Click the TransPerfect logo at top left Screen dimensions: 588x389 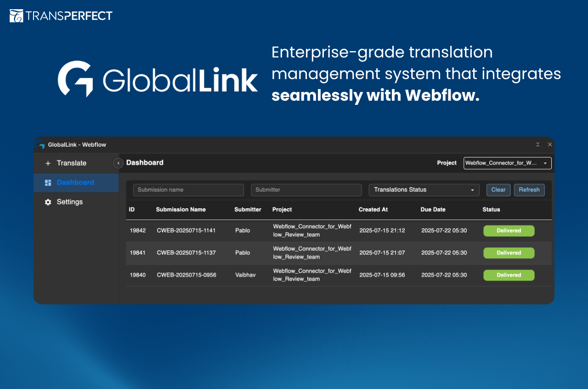[x=61, y=16]
